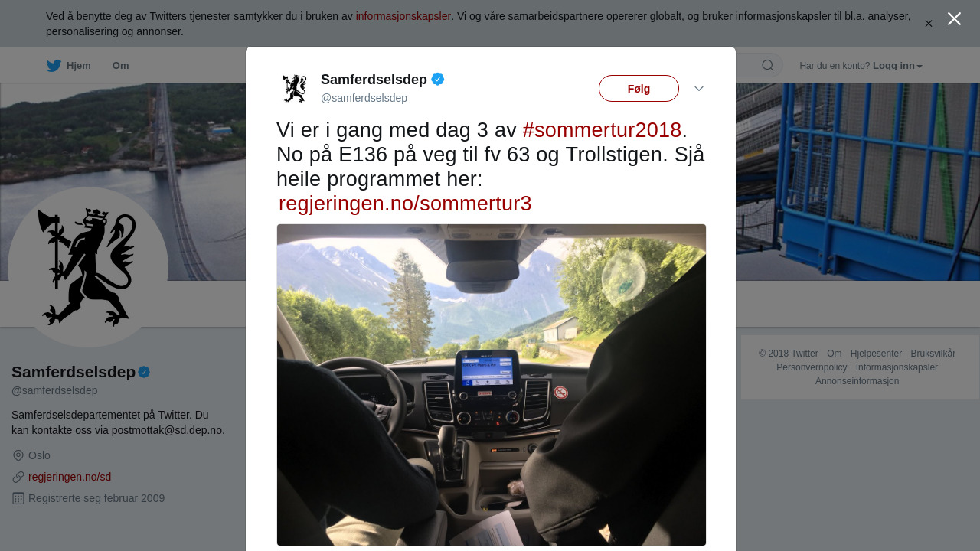
Task: Click the large profile lion avatar
Action: (88, 267)
